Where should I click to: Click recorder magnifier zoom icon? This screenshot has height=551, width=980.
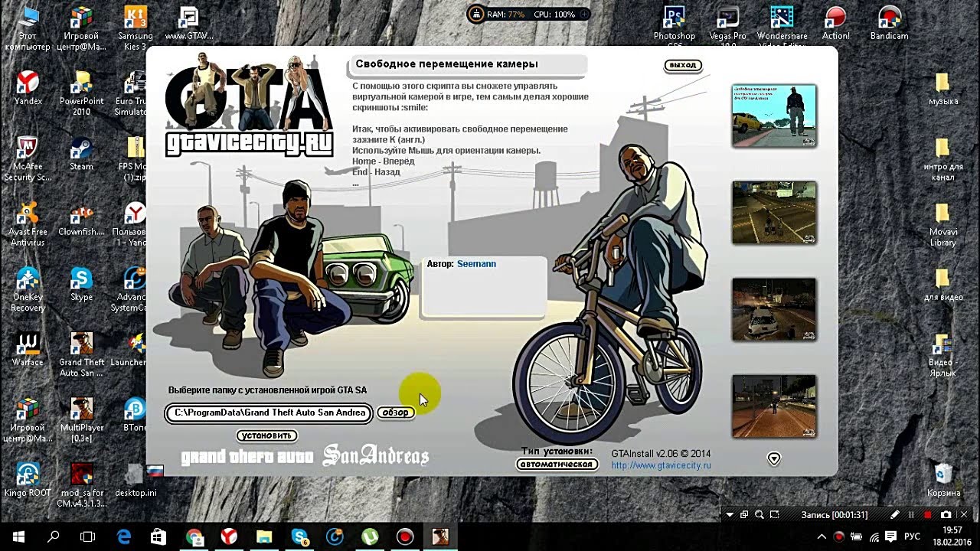click(x=759, y=515)
